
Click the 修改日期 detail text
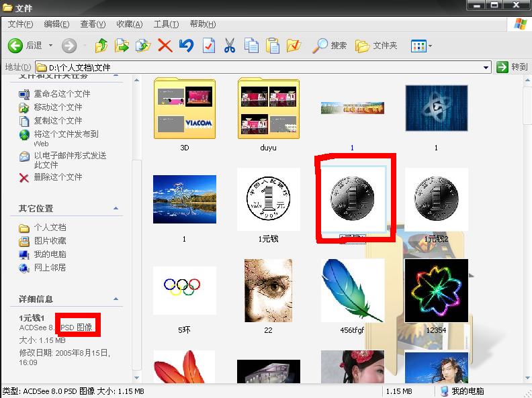pyautogui.click(x=64, y=357)
